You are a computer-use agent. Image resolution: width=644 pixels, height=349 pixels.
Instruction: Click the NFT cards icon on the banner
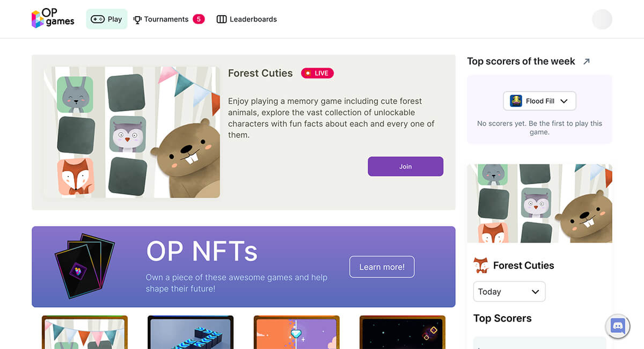pyautogui.click(x=85, y=266)
